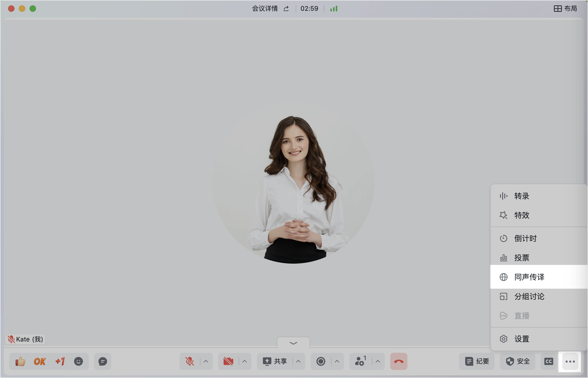Click the 共享 share screen button
This screenshot has width=588, height=378.
coord(275,361)
